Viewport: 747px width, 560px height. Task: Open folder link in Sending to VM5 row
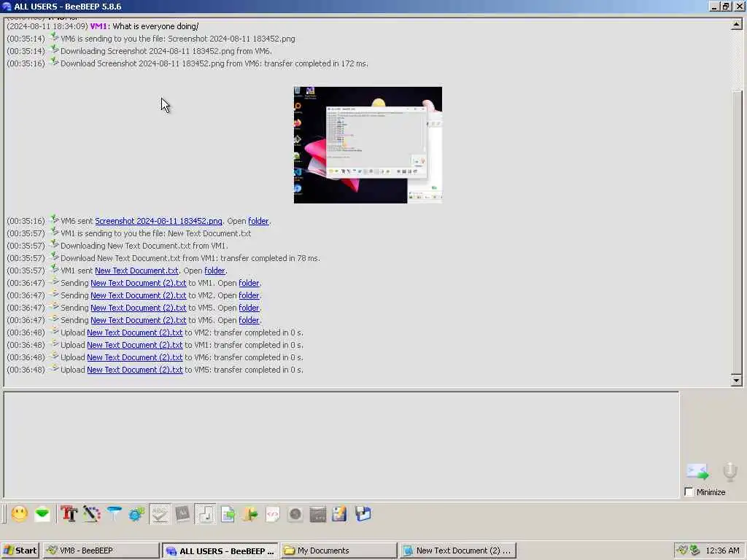(x=249, y=308)
